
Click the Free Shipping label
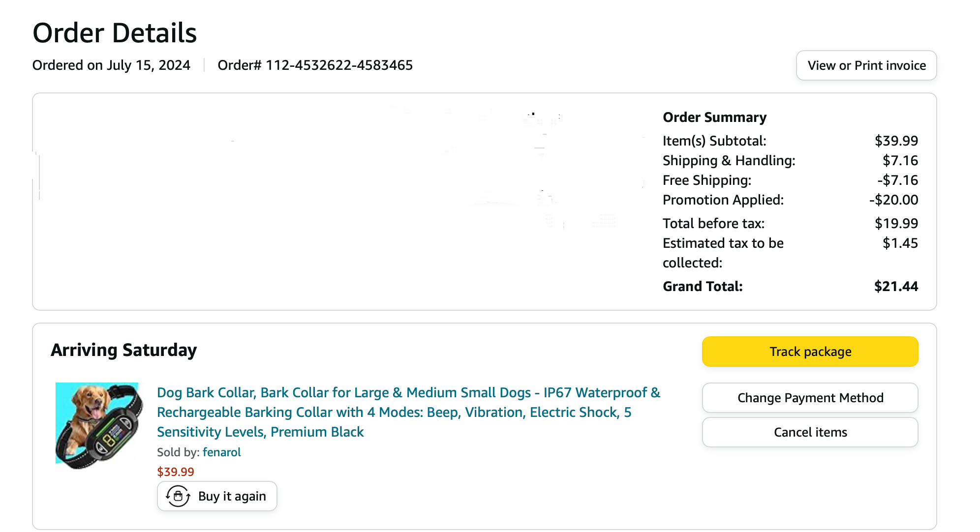coord(706,180)
